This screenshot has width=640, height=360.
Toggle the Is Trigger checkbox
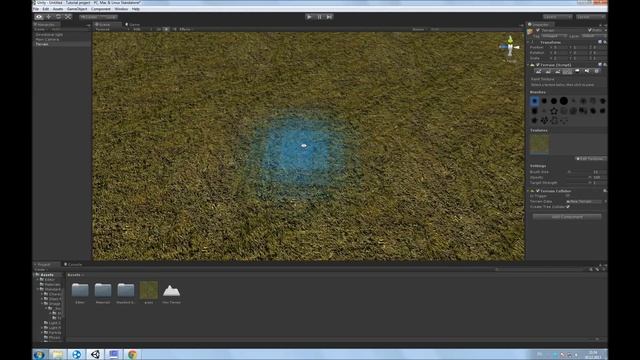tap(568, 196)
